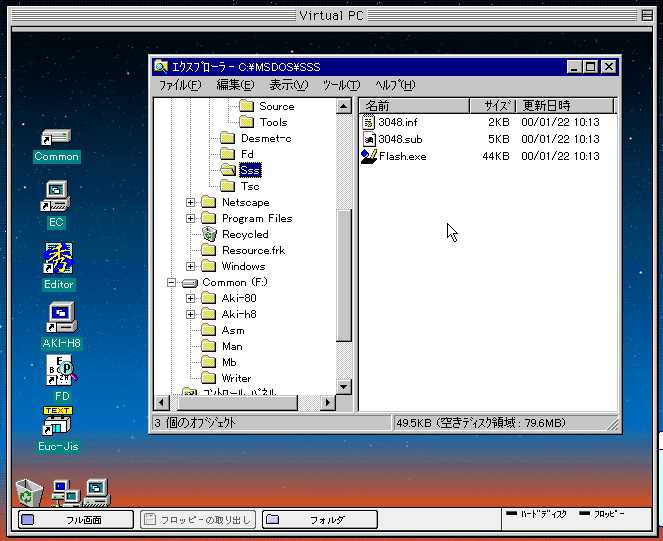Launch the Euc-Jis text converter shortcut

pyautogui.click(x=58, y=421)
